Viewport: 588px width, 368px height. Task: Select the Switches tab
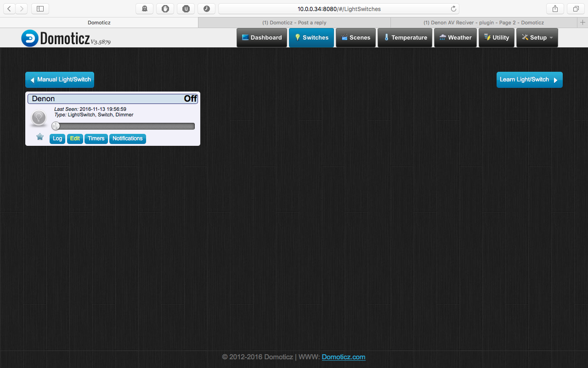[x=311, y=38]
